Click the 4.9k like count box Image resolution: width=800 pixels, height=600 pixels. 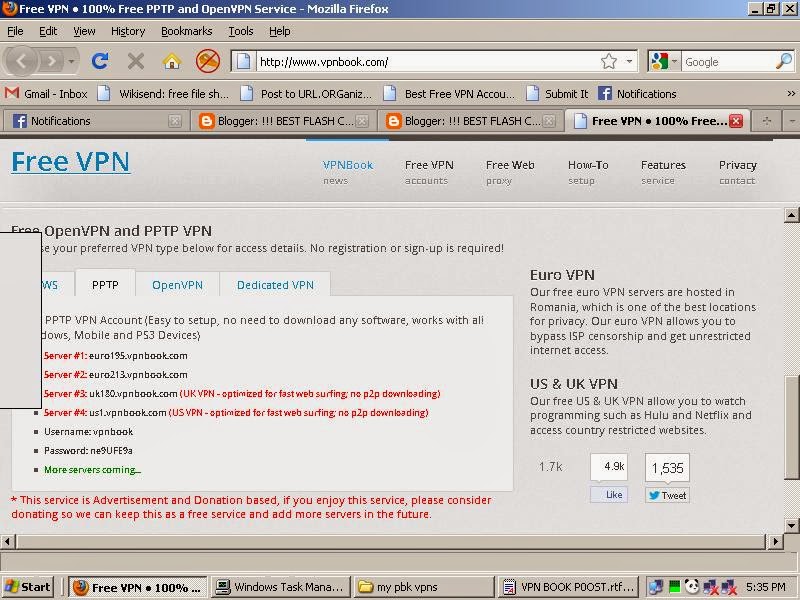[x=609, y=466]
